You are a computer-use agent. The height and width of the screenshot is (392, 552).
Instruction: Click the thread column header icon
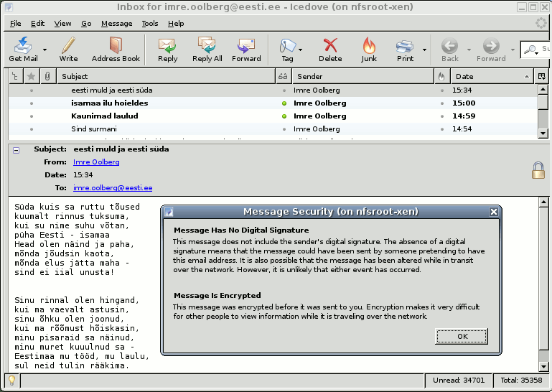pos(15,76)
